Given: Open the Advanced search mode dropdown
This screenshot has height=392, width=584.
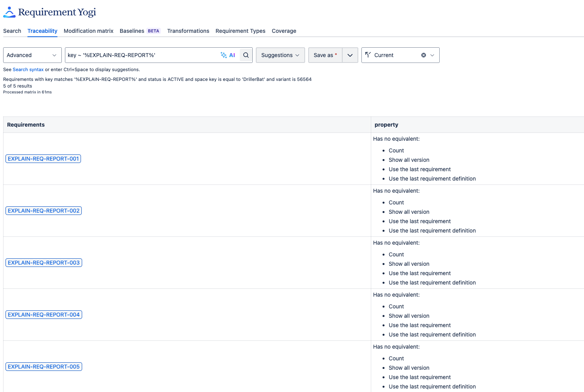Looking at the screenshot, I should [x=32, y=55].
